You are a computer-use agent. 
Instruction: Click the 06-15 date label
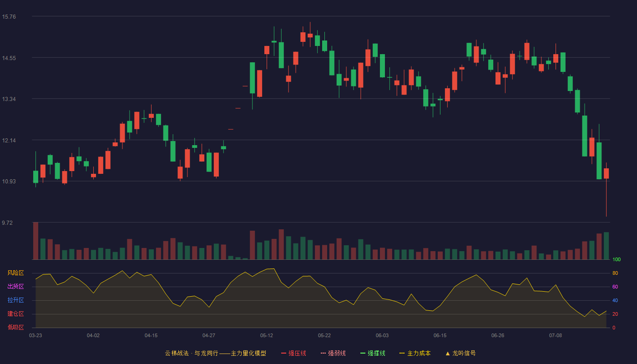440,335
